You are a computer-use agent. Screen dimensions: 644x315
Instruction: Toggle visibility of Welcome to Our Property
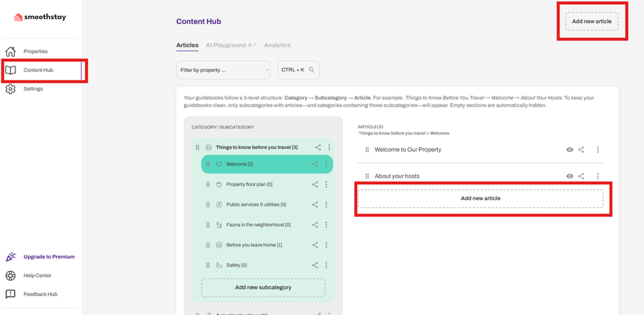pyautogui.click(x=570, y=150)
